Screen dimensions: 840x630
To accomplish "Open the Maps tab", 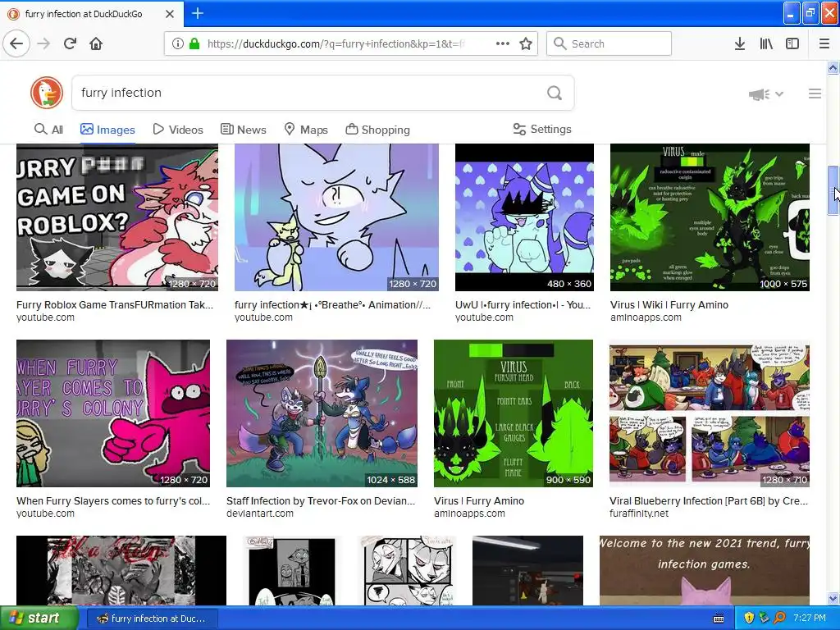I will [306, 130].
